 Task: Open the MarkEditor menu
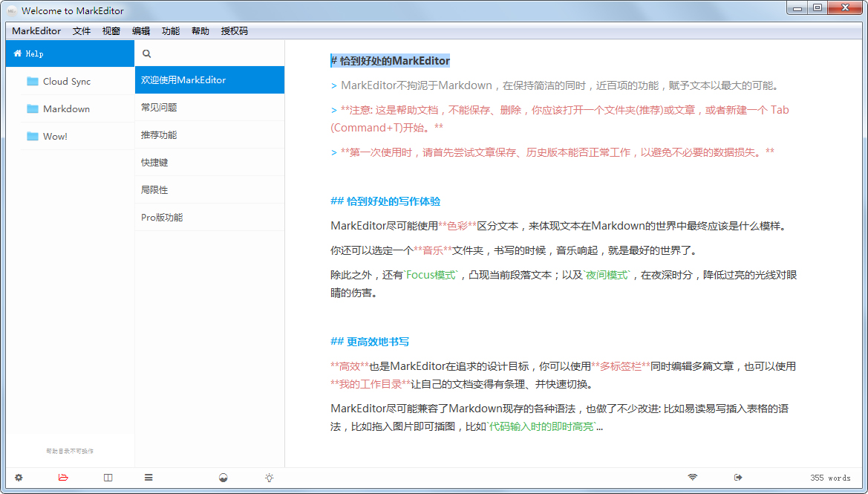click(x=36, y=31)
